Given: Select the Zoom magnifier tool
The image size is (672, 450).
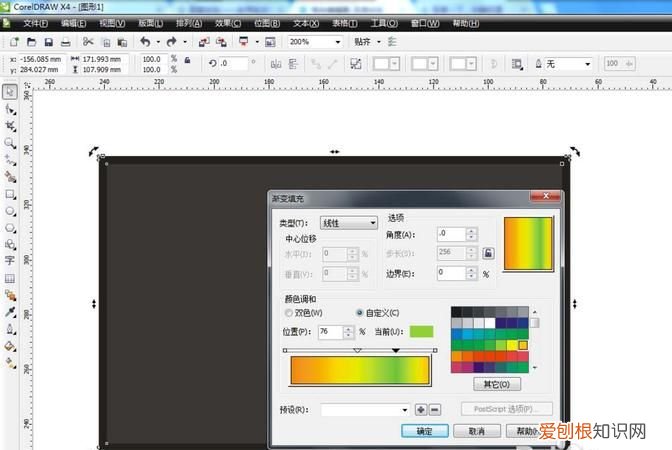Looking at the screenshot, I should (x=10, y=143).
